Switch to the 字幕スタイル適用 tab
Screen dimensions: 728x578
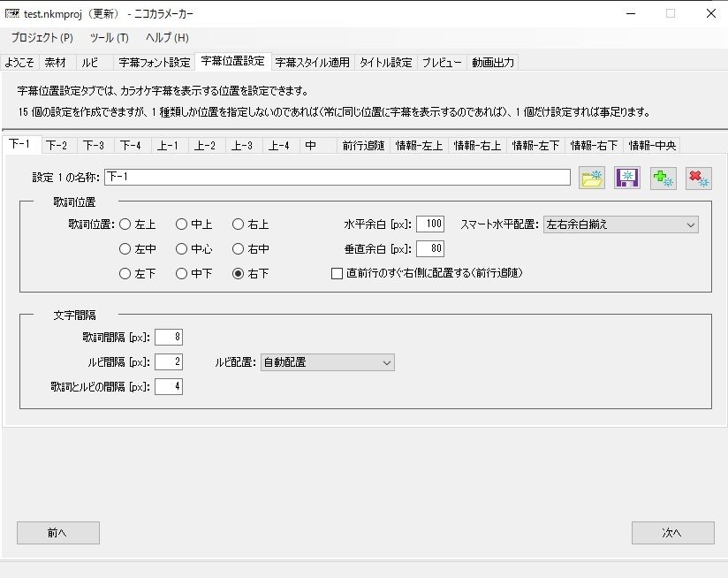coord(313,62)
